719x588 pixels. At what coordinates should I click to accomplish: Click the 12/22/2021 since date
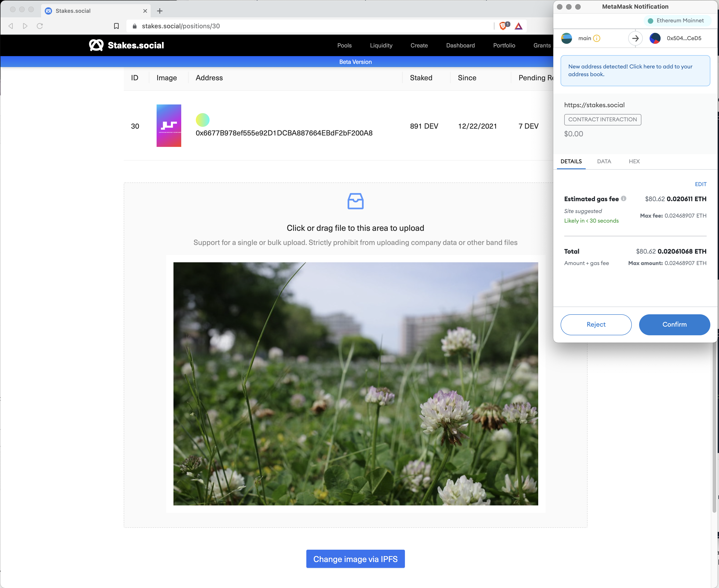coord(477,126)
